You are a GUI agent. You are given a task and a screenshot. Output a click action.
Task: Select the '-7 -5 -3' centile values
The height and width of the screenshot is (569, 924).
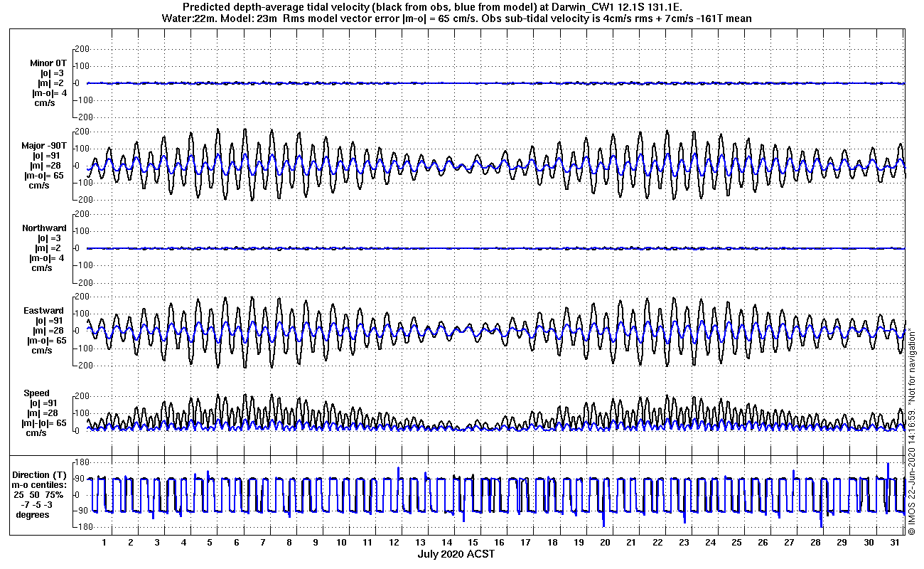click(x=38, y=505)
